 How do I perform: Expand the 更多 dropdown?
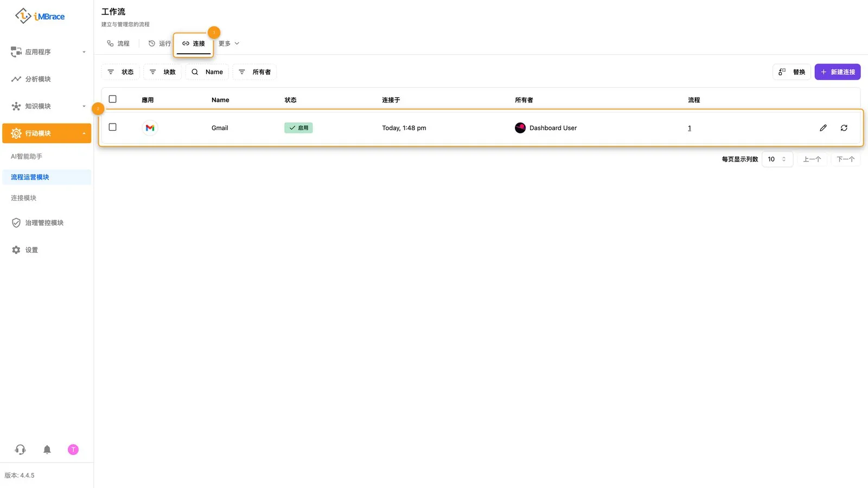click(229, 43)
